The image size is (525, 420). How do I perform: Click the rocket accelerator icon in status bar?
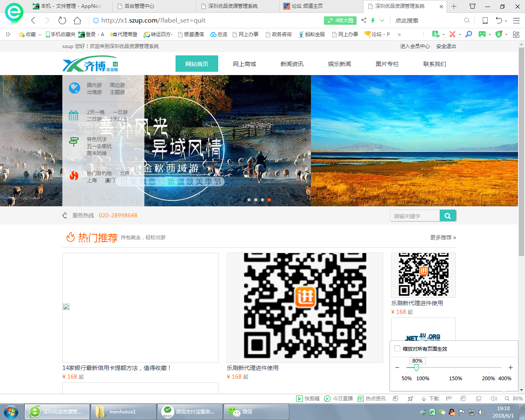click(x=411, y=399)
